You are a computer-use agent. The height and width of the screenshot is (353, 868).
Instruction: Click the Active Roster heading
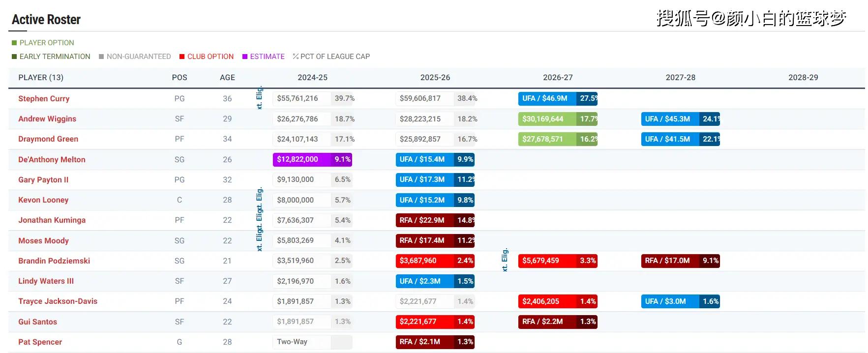click(x=46, y=20)
